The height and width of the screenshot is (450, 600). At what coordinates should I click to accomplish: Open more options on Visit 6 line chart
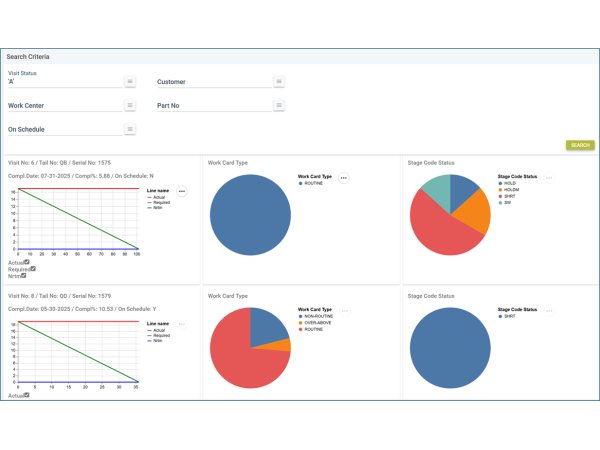181,191
